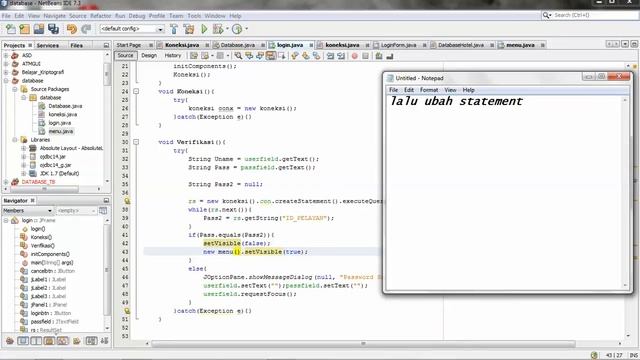This screenshot has width=640, height=360.
Task: Open the Debug Project dropdown arrow
Action: pos(227,29)
